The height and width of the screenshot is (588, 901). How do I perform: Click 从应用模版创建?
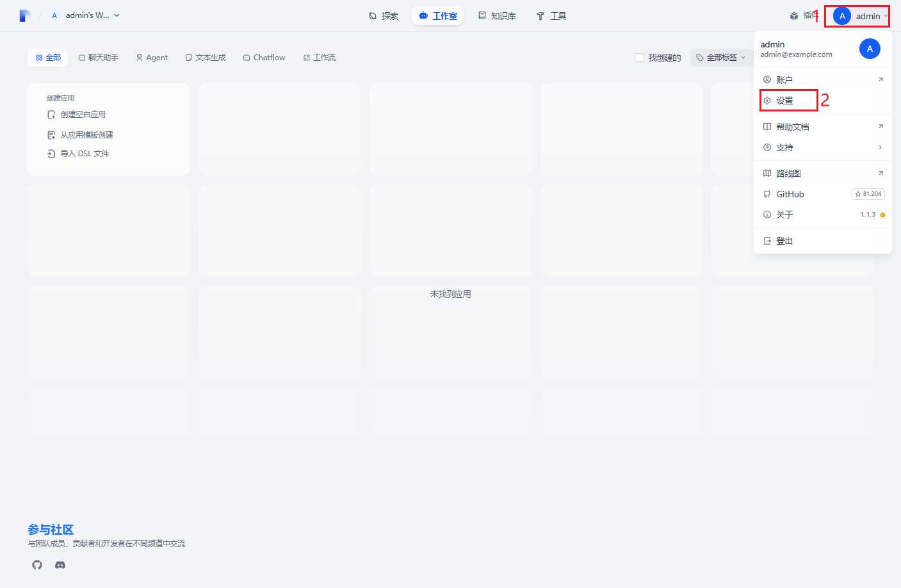(80, 135)
